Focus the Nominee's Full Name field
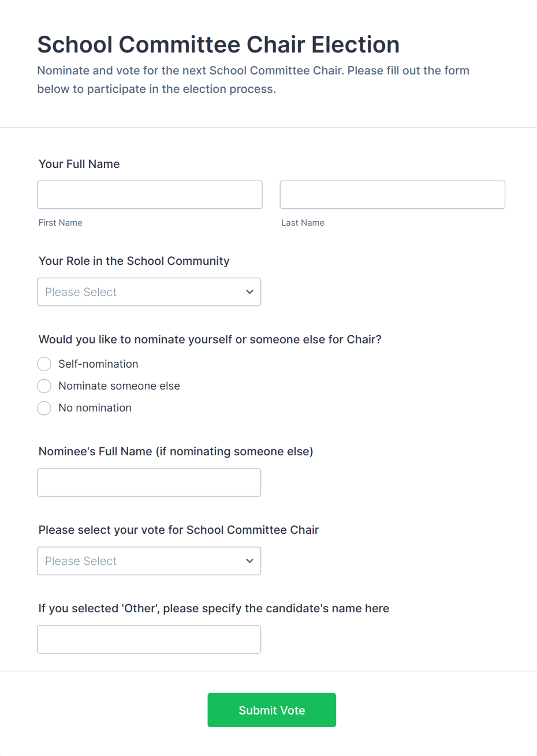This screenshot has height=756, width=537. (x=149, y=482)
